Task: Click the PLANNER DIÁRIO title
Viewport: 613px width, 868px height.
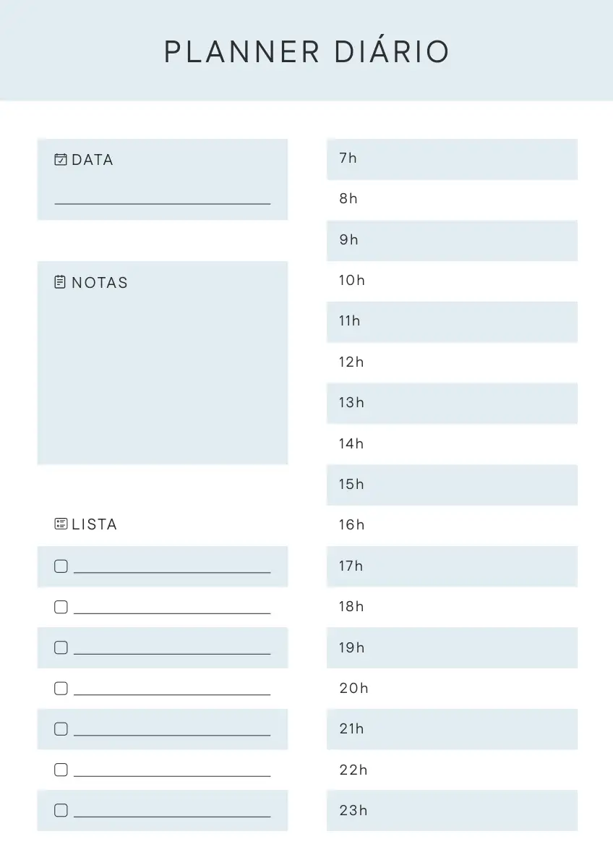Action: [306, 52]
